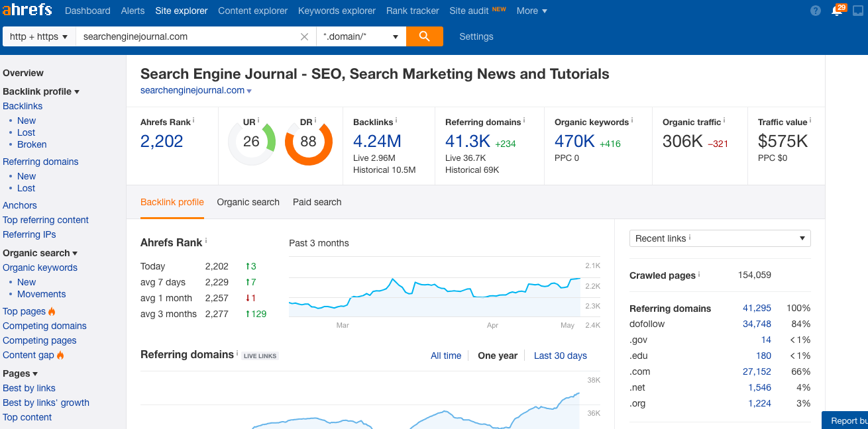Open New under Backlinks in sidebar
The width and height of the screenshot is (868, 429).
pos(27,120)
